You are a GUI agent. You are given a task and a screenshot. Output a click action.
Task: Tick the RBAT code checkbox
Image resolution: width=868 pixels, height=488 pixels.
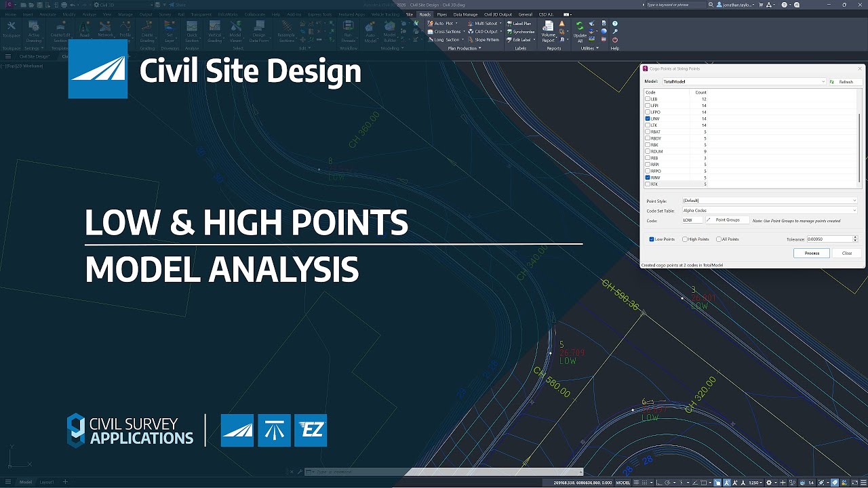[x=648, y=131]
